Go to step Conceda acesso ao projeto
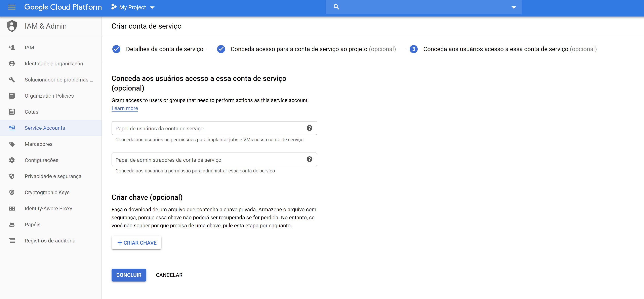The image size is (644, 299). tap(313, 49)
